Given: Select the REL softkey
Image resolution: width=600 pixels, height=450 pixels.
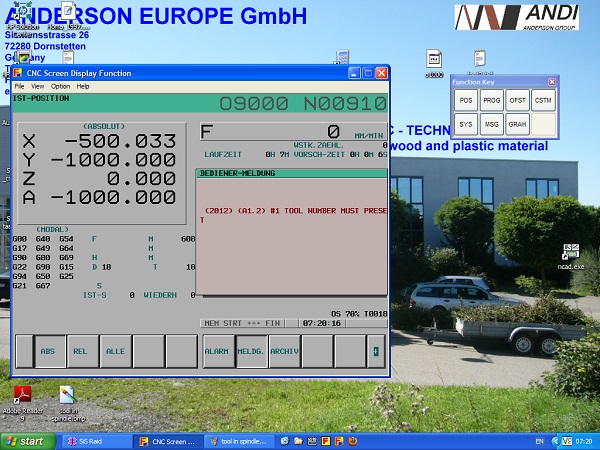Looking at the screenshot, I should (x=83, y=351).
